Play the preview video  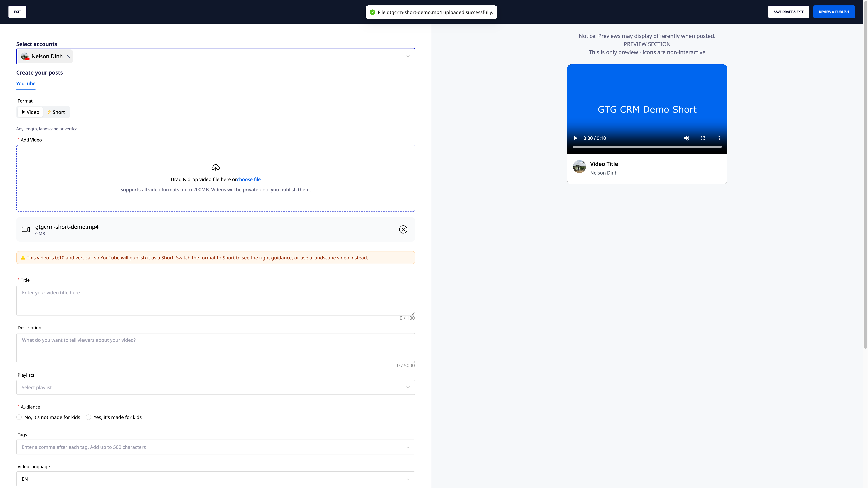[x=576, y=138]
